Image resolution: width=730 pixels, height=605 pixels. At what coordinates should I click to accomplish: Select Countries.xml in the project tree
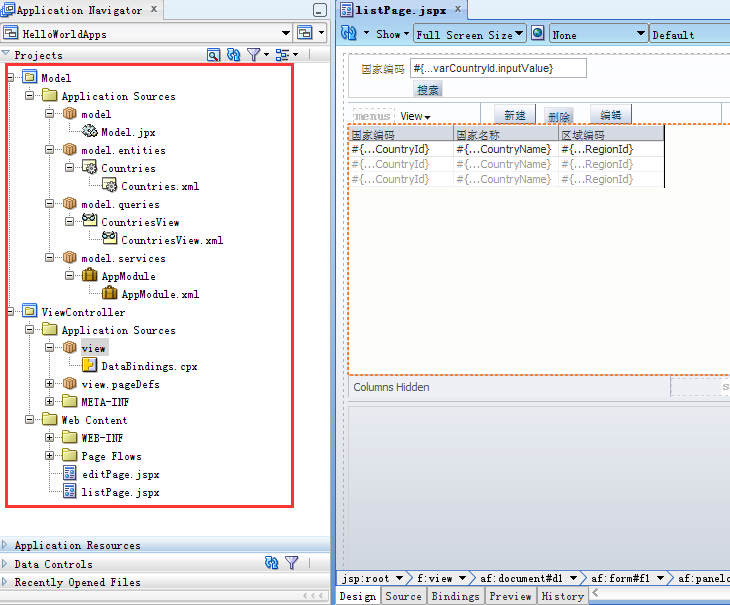160,186
